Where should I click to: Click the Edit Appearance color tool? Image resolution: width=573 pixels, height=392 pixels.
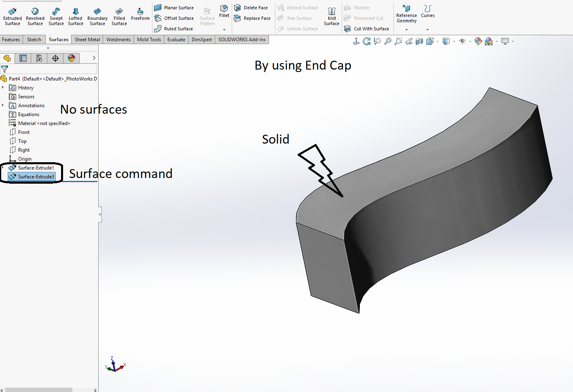[x=478, y=41]
